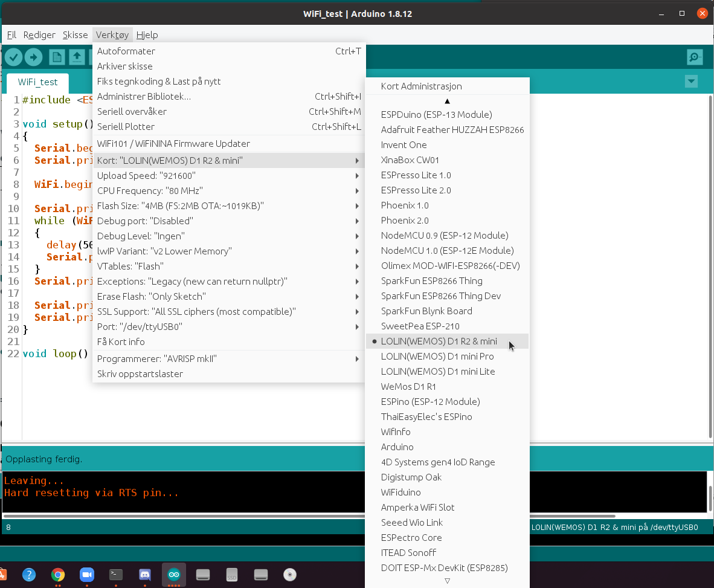
Task: Open Administrer Bibliotek... entry
Action: tap(228, 96)
